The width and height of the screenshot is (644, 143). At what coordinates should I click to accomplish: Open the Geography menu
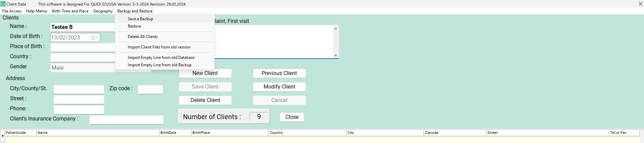click(103, 11)
